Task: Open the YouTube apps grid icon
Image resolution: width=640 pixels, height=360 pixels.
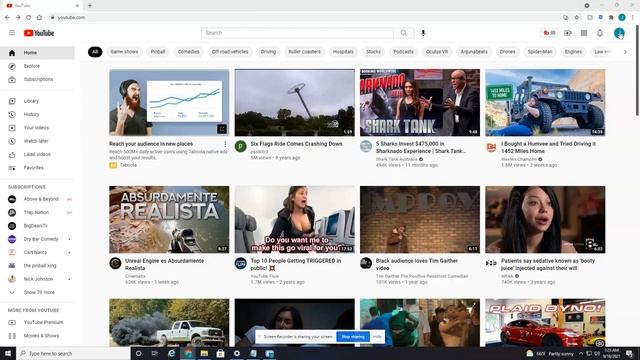Action: (x=584, y=33)
